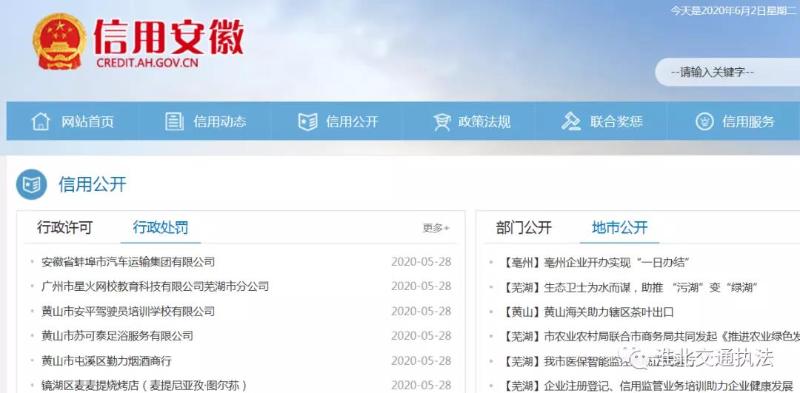Click the national emblem logo
Screen dimensions: 800x393
(x=59, y=41)
